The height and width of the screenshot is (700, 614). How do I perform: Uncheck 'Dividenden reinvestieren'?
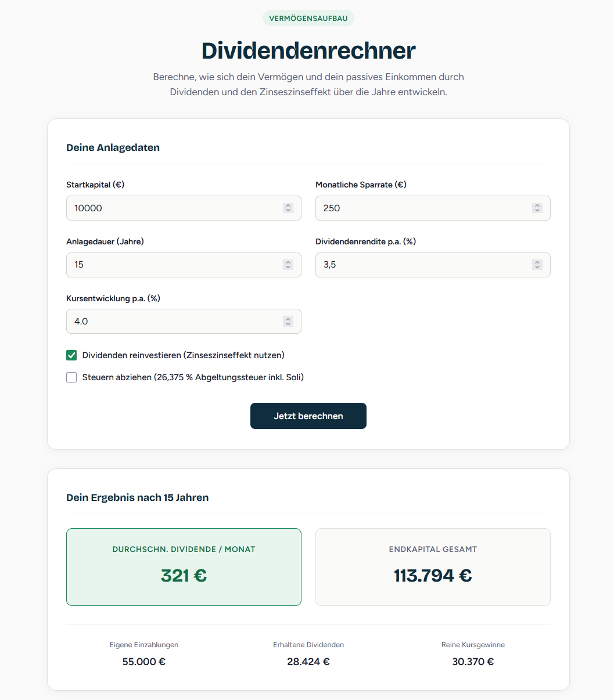(x=71, y=355)
